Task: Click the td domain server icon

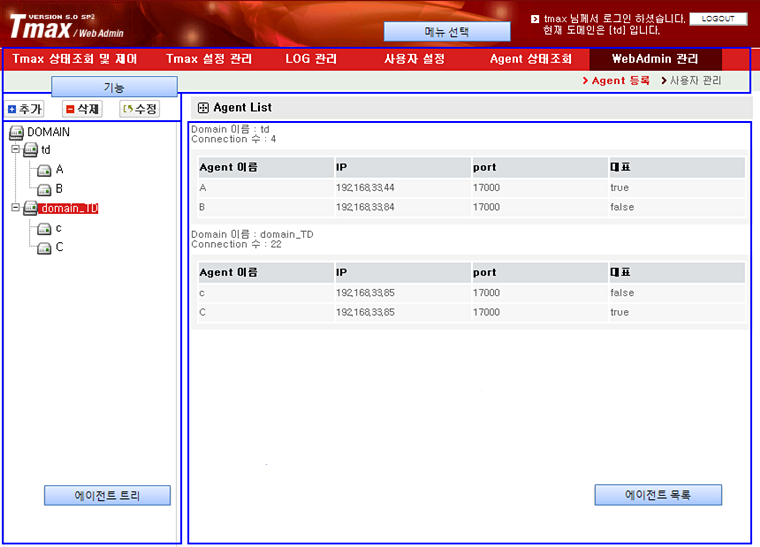Action: pyautogui.click(x=31, y=150)
